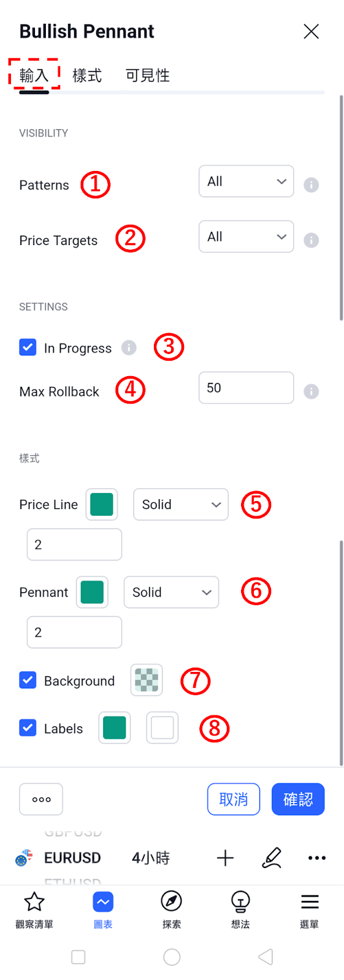Click the info icon beside Max Rollback
Viewport: 344px width, 980px height.
point(312,391)
